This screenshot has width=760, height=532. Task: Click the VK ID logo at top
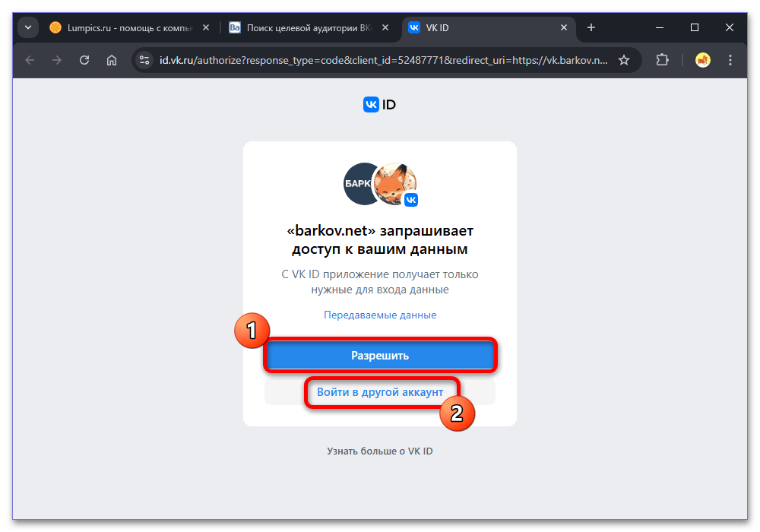click(379, 105)
